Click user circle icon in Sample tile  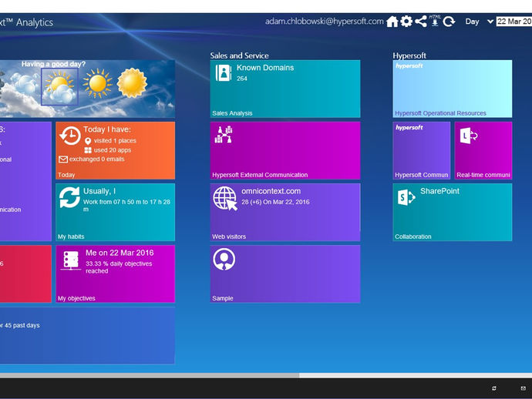coord(224,260)
